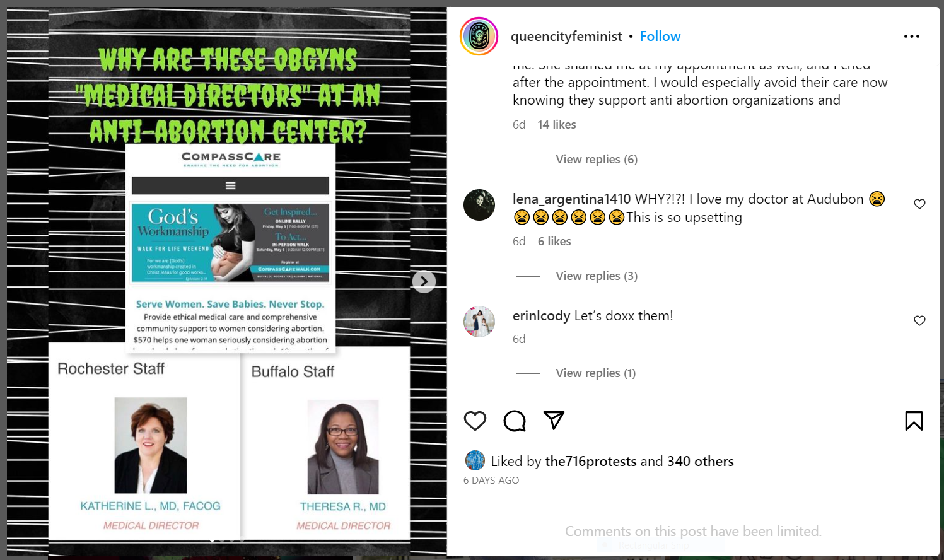This screenshot has width=944, height=560.
Task: Open queencityfeminist profile avatar
Action: (x=479, y=37)
